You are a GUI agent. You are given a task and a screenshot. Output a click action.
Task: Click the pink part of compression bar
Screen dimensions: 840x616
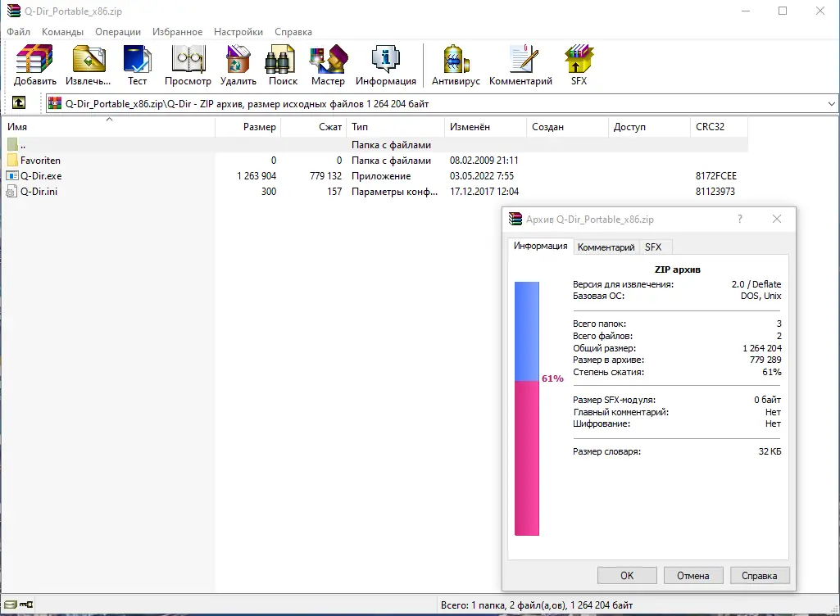527,459
